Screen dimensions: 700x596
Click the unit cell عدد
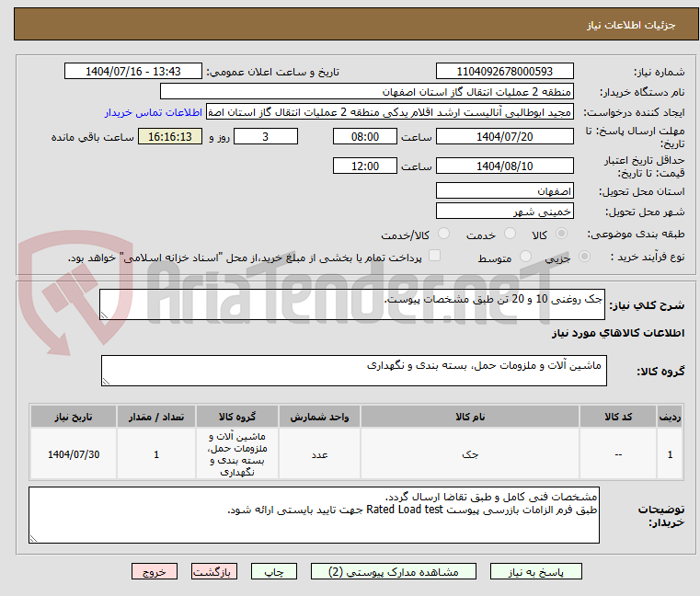coord(319,454)
